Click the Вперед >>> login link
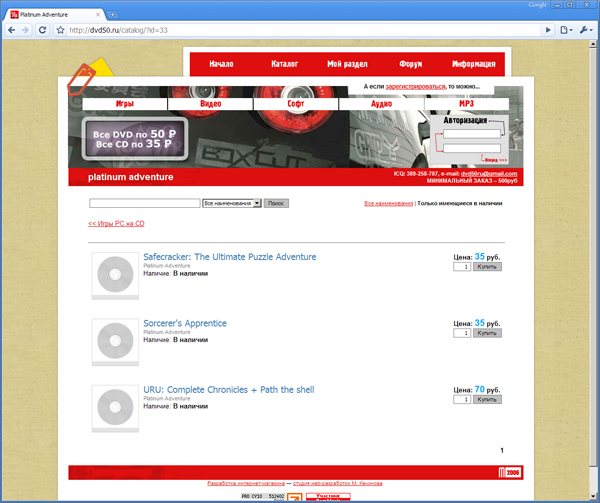This screenshot has height=503, width=600. (x=496, y=160)
